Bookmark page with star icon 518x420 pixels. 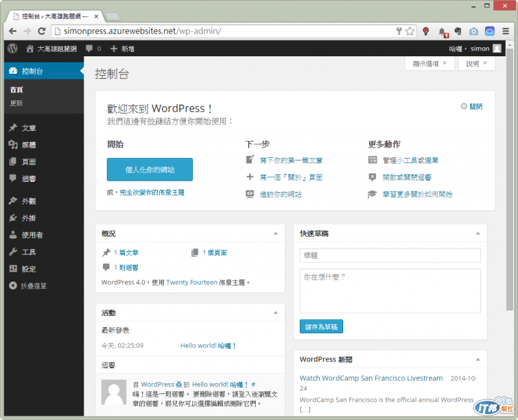click(410, 31)
